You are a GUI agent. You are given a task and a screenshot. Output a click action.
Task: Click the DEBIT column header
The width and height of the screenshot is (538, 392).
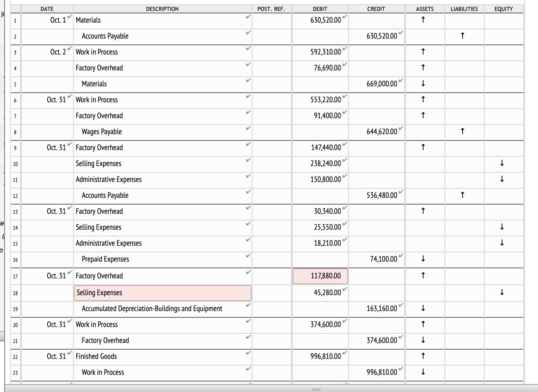[x=320, y=8]
